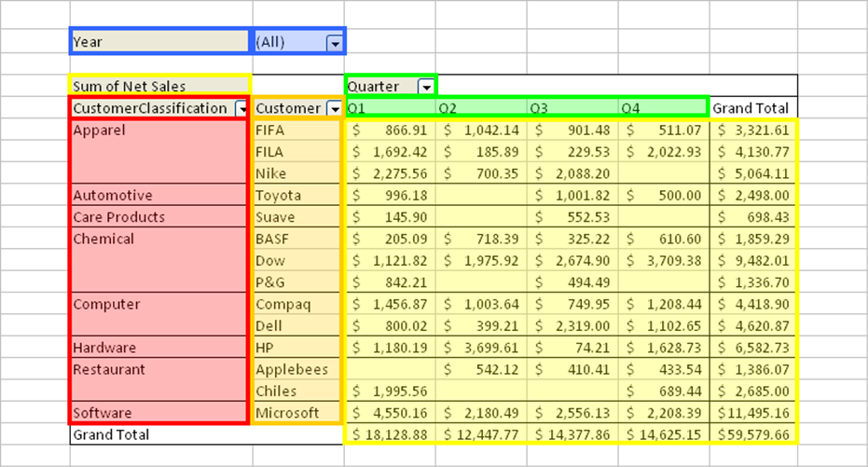Select the Q2 column header

[x=480, y=108]
